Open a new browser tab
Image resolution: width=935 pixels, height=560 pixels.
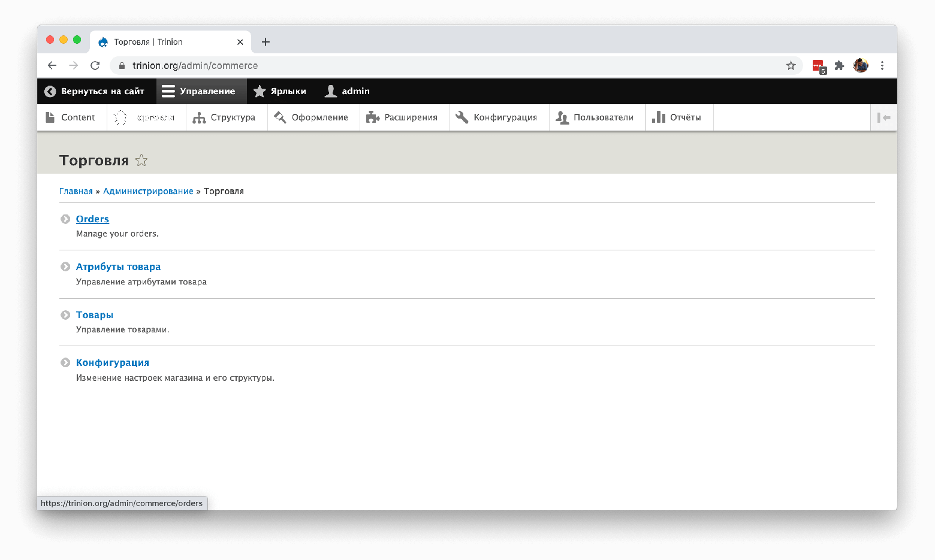click(266, 42)
